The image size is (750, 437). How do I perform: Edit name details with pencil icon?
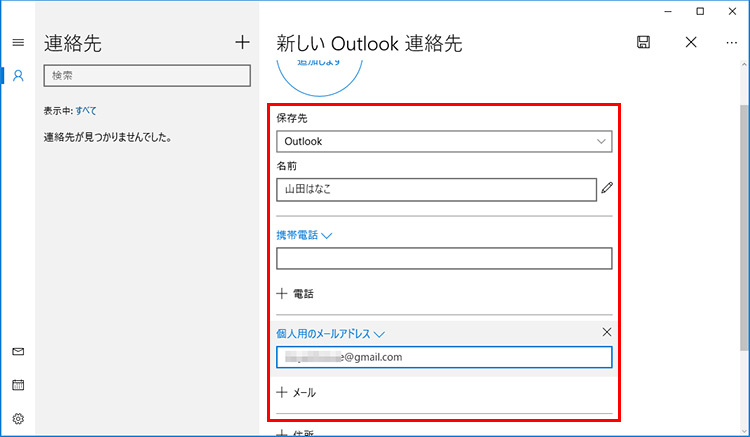[606, 188]
